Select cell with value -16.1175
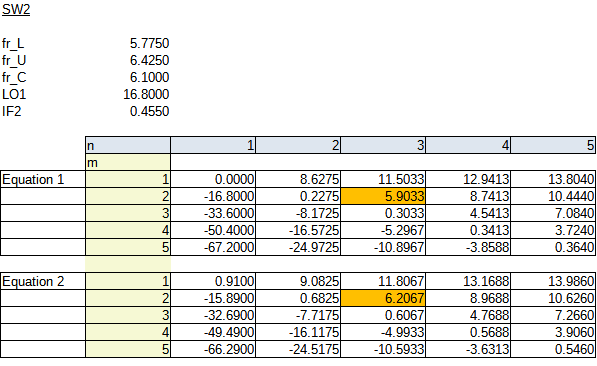This screenshot has height=366, width=597. click(298, 332)
